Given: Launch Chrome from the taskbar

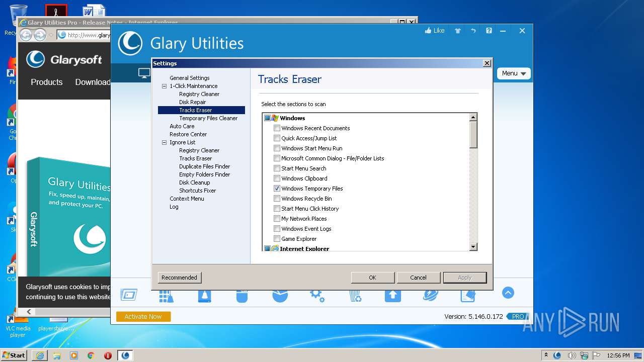Looking at the screenshot, I should click(91, 355).
